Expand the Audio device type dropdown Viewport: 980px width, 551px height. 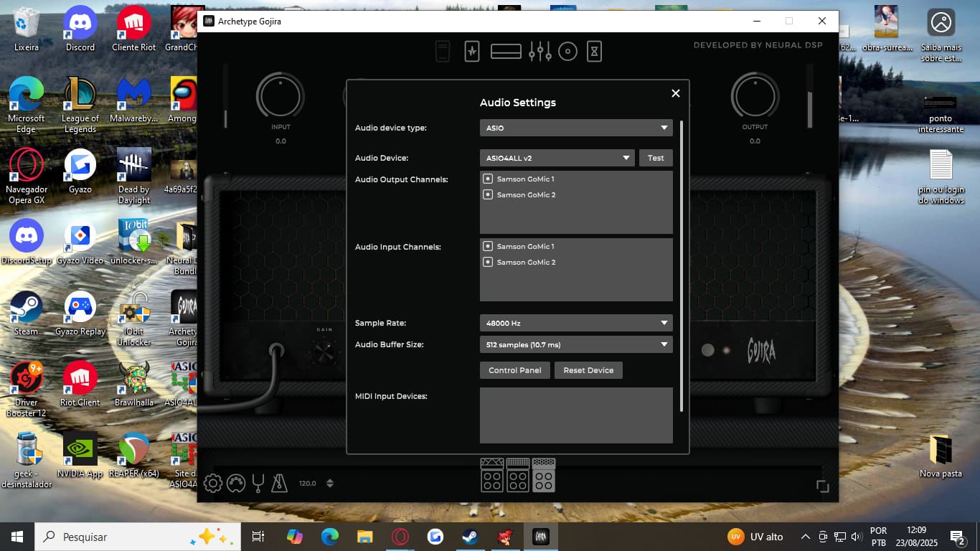[576, 128]
